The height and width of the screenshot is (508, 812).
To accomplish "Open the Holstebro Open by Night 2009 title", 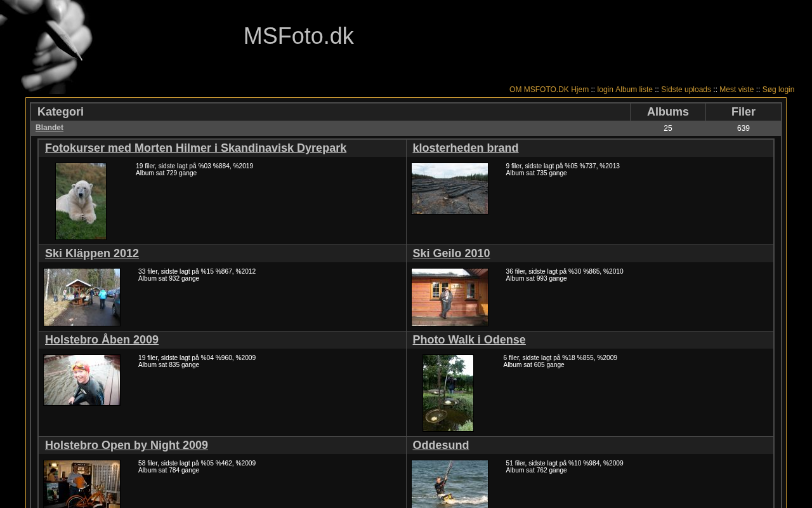I will pos(126,445).
